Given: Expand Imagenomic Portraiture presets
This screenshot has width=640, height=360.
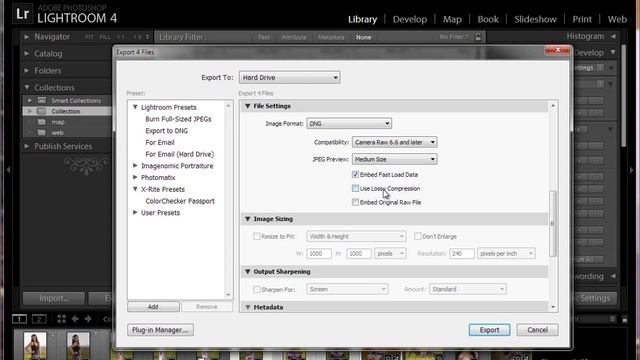Looking at the screenshot, I should (135, 165).
